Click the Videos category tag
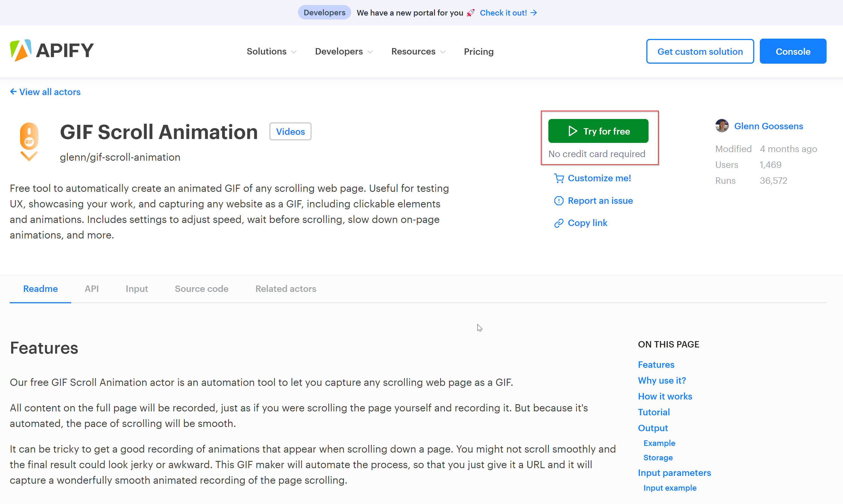The image size is (843, 504). pos(290,131)
